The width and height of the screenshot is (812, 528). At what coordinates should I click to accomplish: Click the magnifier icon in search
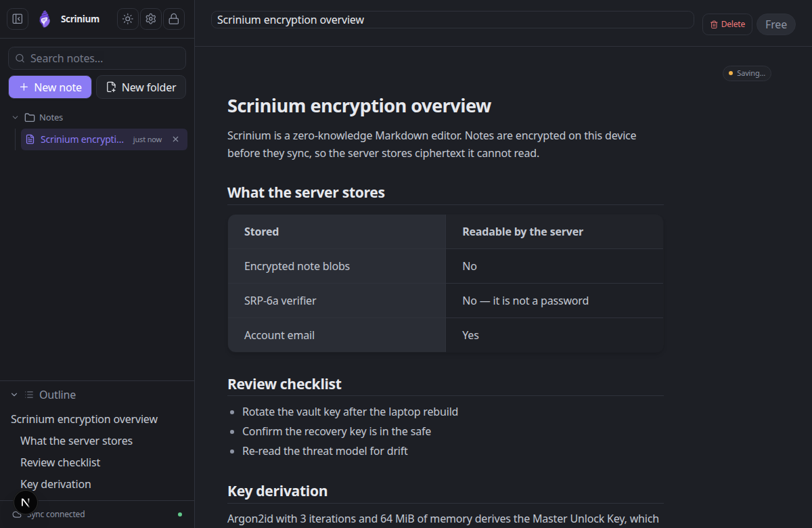[x=20, y=58]
